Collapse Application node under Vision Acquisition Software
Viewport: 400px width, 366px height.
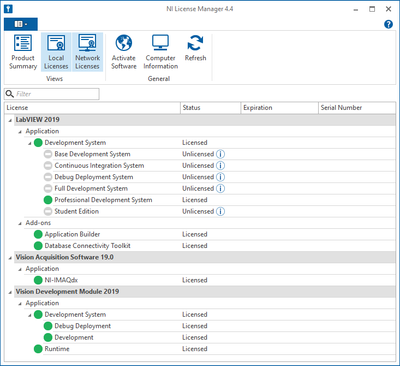[x=20, y=269]
